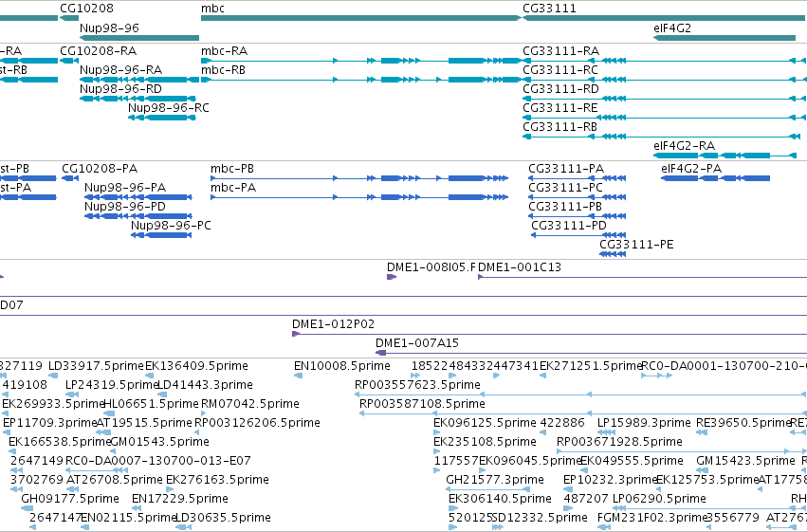Viewport: 807px width, 532px height.
Task: Select EST EK136409.5prime
Action: click(196, 366)
